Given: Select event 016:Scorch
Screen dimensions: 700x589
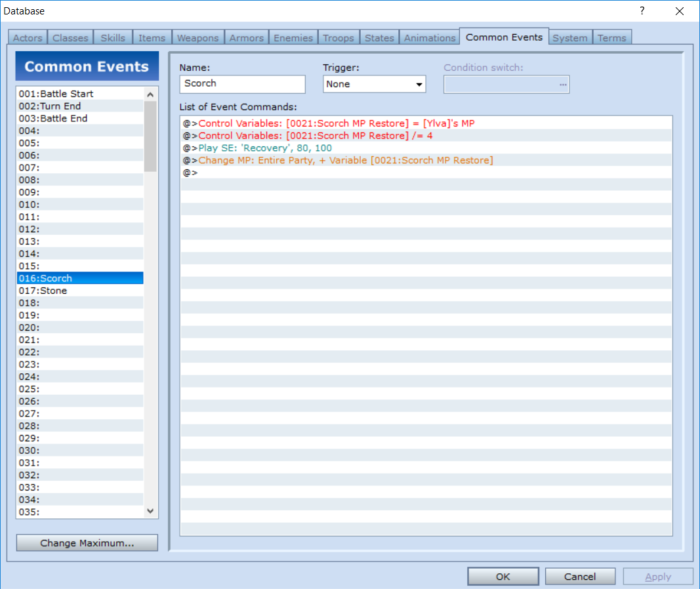Looking at the screenshot, I should click(80, 278).
